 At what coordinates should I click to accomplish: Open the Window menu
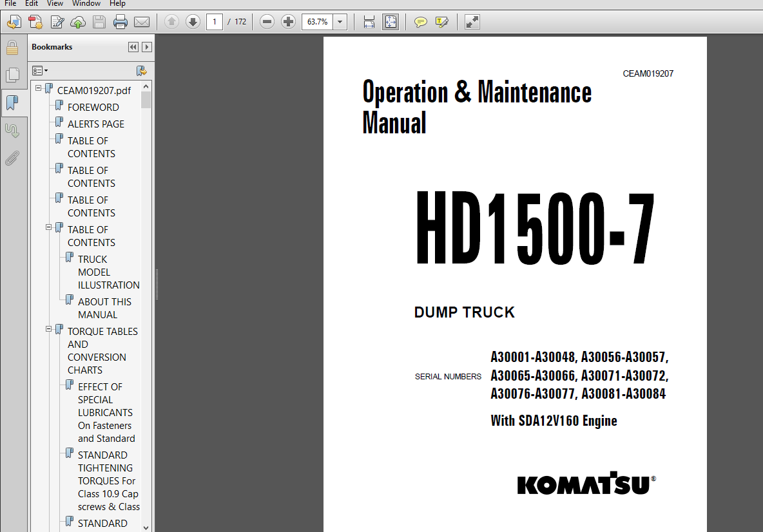point(86,3)
